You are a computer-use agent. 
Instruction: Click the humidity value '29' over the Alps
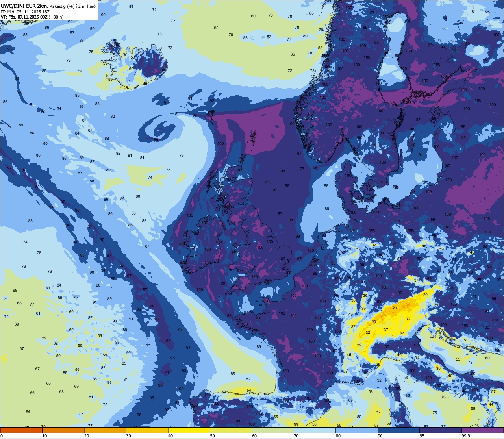click(425, 295)
